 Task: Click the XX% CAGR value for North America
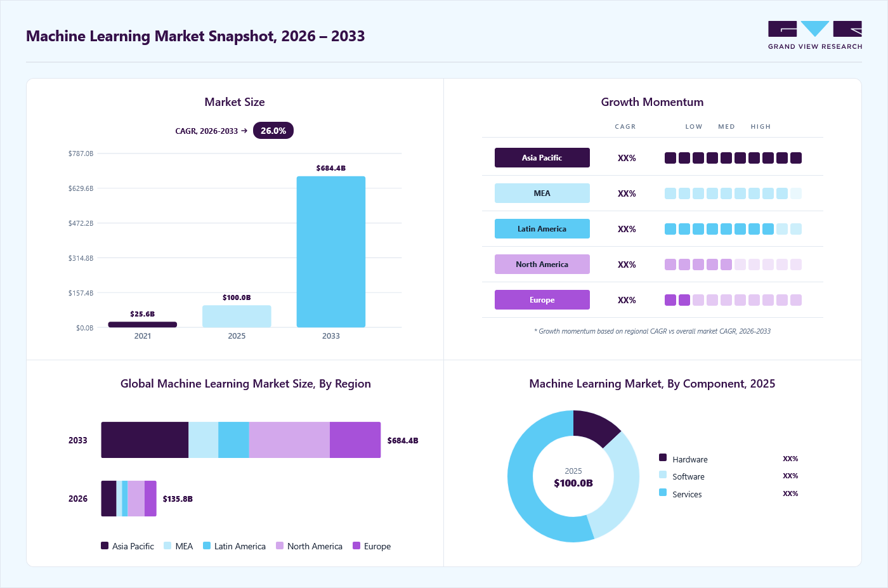[x=627, y=265]
